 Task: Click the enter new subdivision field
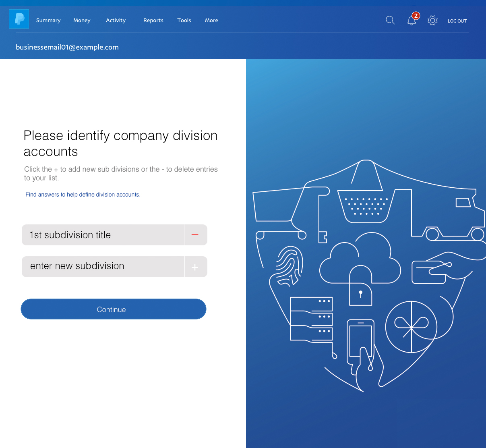(103, 267)
